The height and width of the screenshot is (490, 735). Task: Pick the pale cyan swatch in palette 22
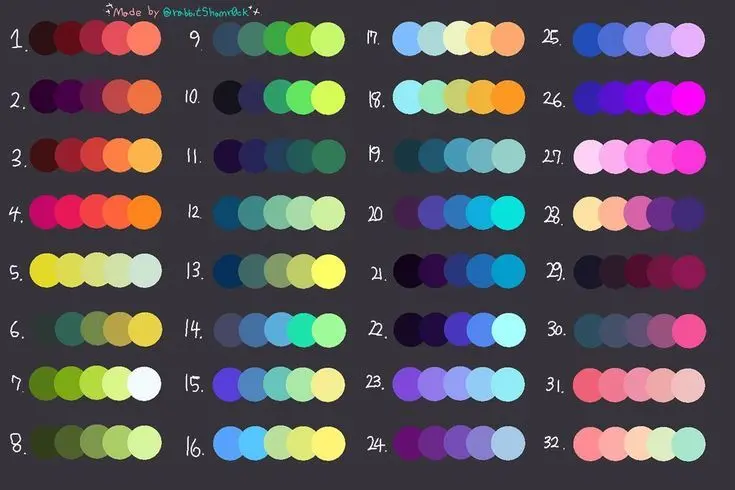coord(509,330)
